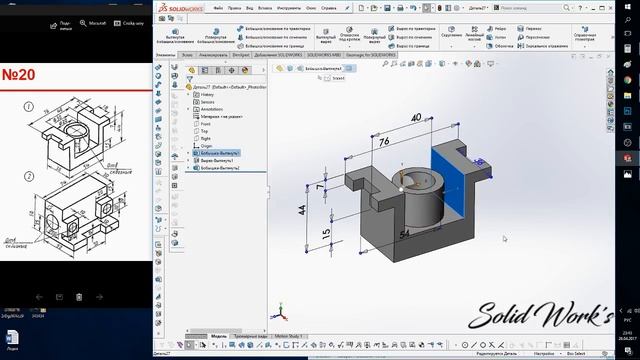
Task: Toggle the highlighted selection filter in the bottom toolbar
Action: point(189,345)
